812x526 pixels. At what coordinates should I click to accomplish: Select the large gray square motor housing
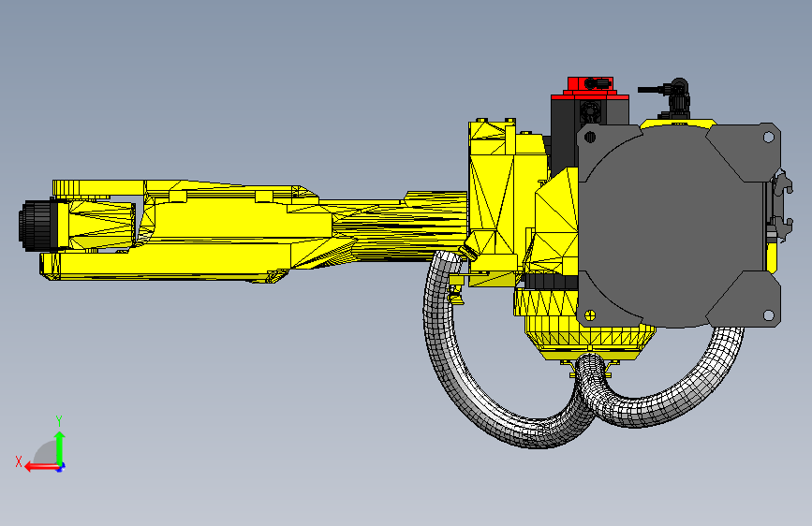click(x=679, y=226)
